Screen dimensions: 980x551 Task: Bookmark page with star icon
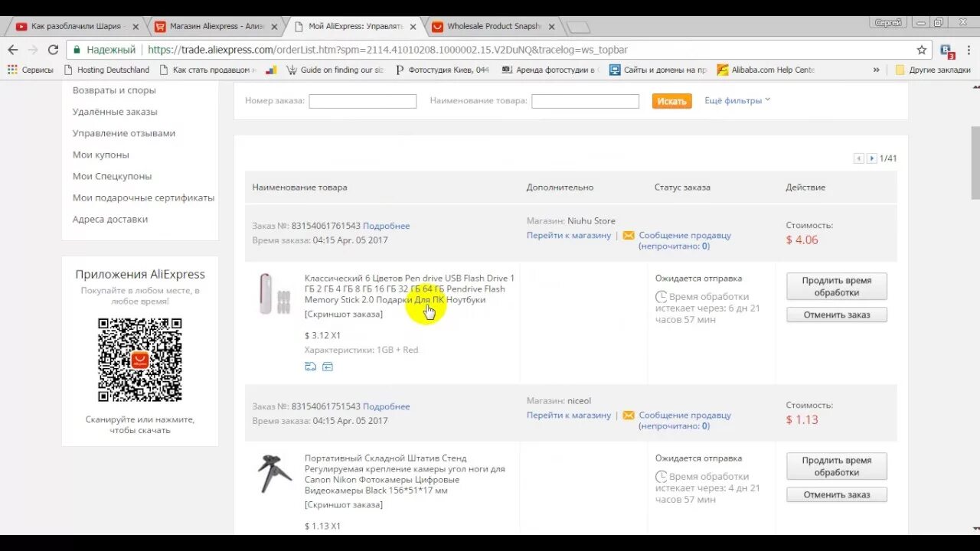[x=922, y=50]
